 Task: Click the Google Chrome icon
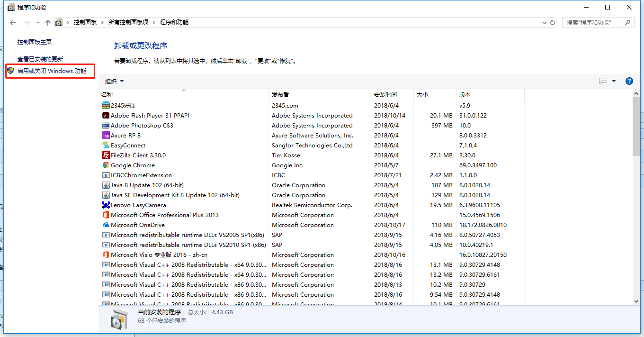(x=106, y=165)
